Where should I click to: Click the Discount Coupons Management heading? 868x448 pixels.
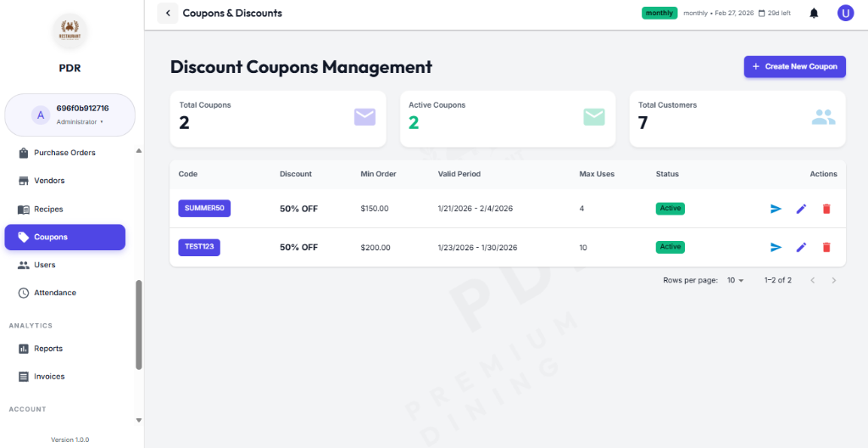tap(301, 67)
